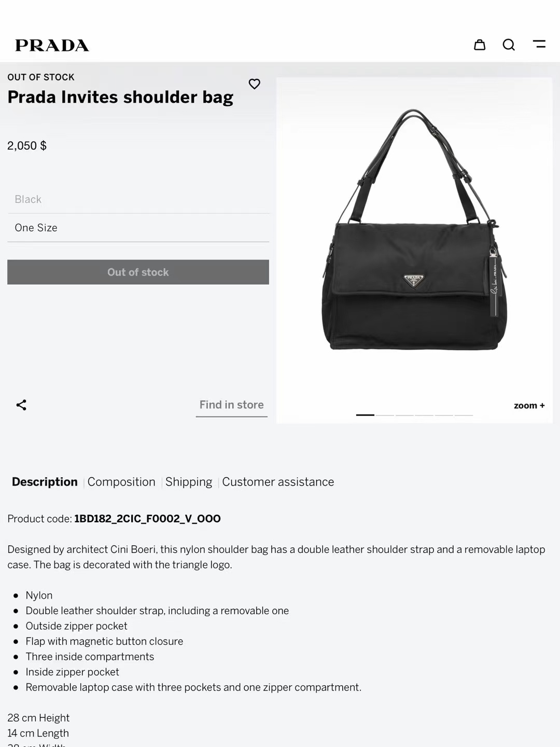Select the Description tab
560x747 pixels.
point(45,482)
